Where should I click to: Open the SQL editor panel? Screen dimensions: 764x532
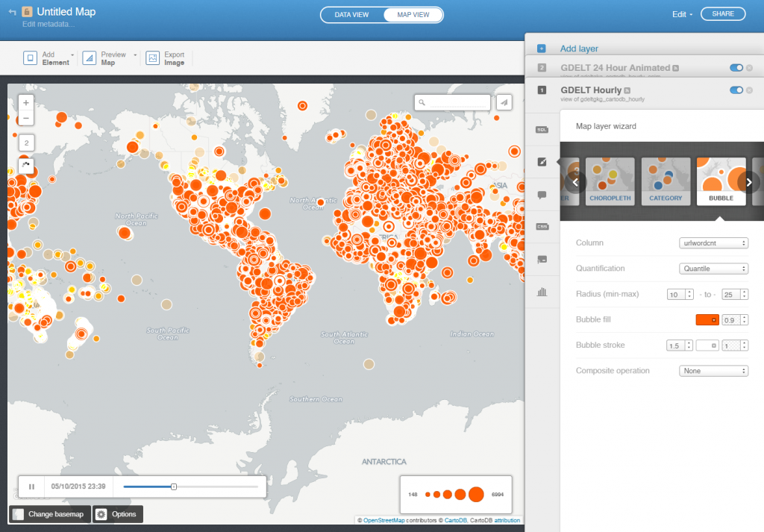click(x=542, y=129)
